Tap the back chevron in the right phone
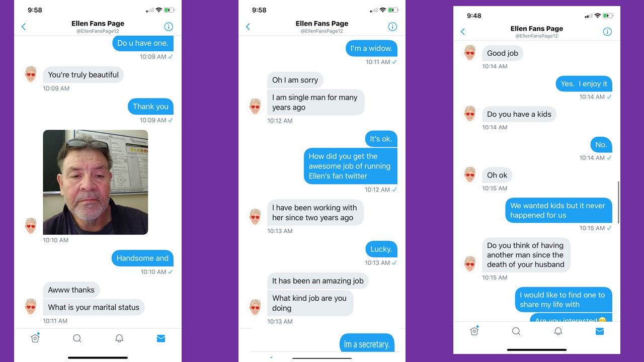The width and height of the screenshot is (644, 362). pos(463,32)
